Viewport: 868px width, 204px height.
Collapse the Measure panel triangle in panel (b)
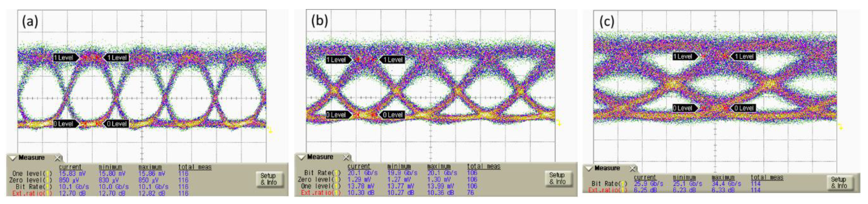pos(301,157)
